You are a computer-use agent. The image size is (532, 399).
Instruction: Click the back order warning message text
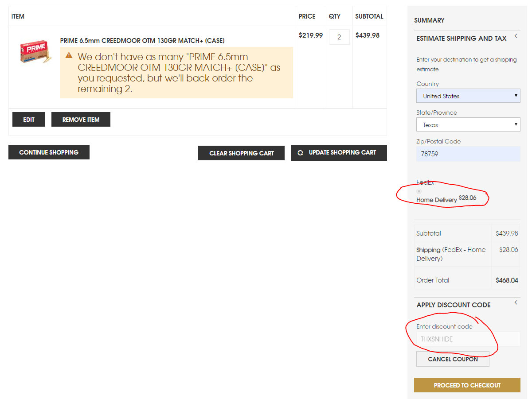coord(179,73)
